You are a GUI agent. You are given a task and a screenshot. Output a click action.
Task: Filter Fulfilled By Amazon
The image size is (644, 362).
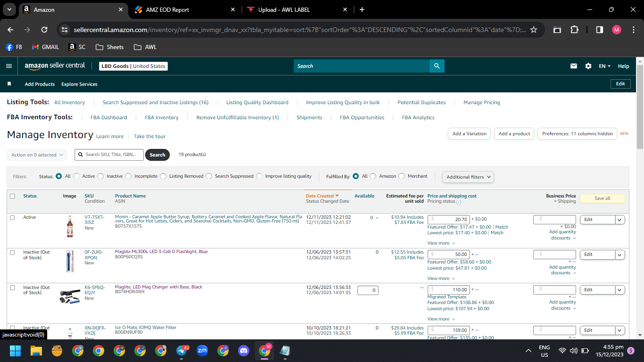pos(373,176)
